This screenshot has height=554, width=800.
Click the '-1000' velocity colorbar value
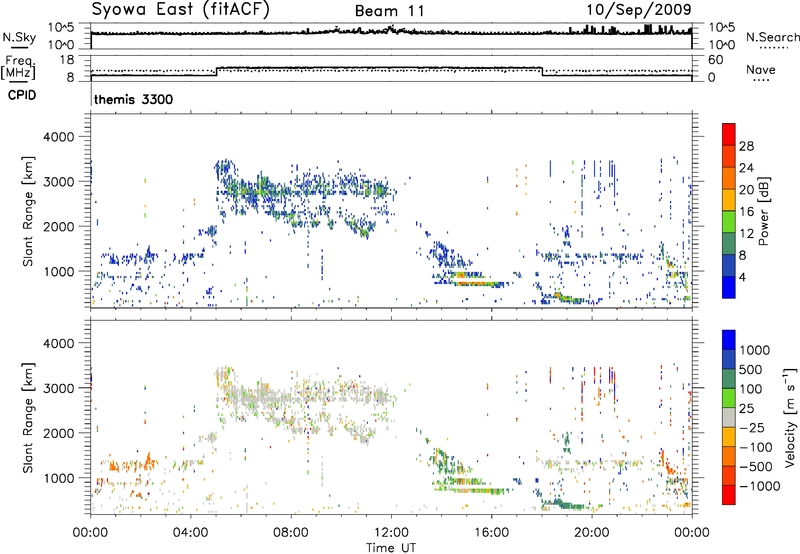(759, 486)
